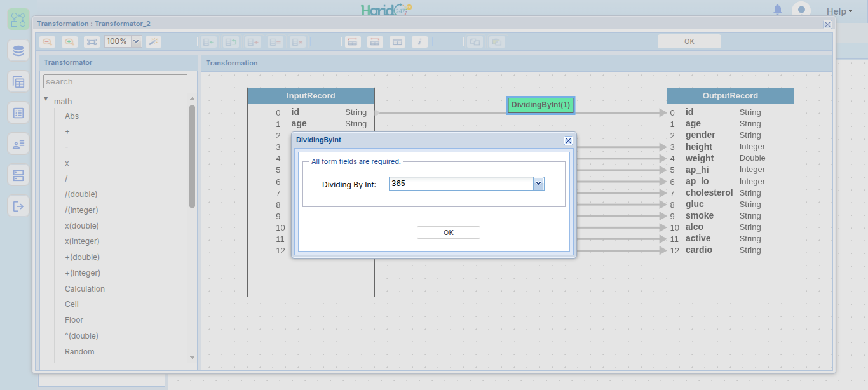Click the user avatar icon

point(801,10)
